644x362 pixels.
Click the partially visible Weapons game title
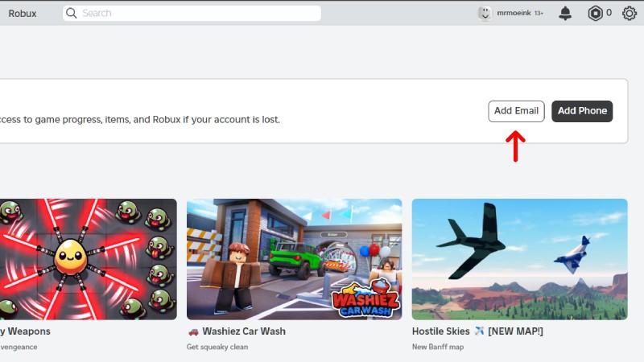[27, 331]
